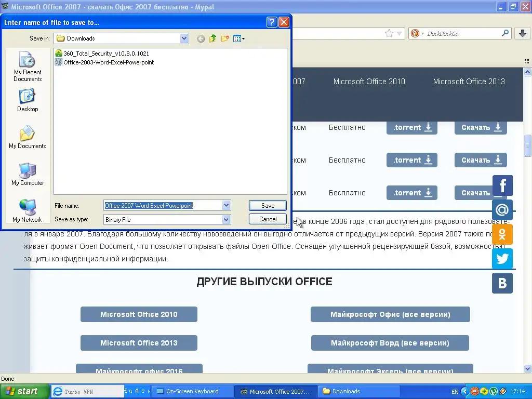Open My Network places in the save dialog

(28, 211)
